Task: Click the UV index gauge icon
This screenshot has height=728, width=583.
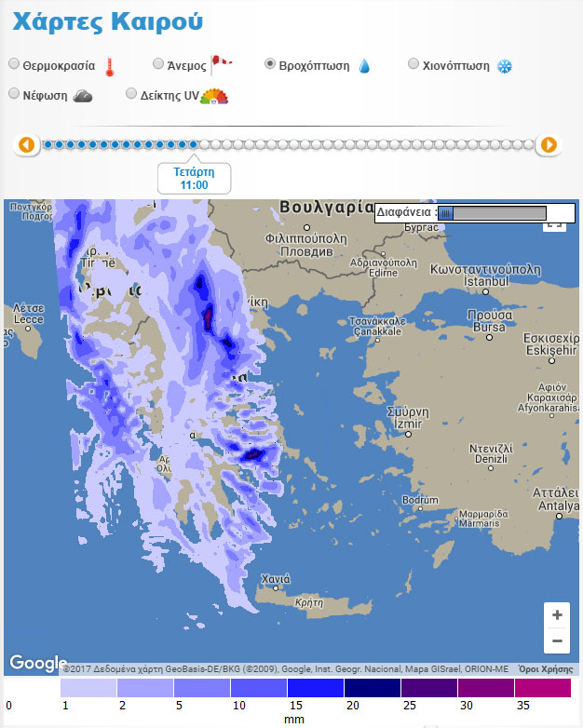Action: 214,95
